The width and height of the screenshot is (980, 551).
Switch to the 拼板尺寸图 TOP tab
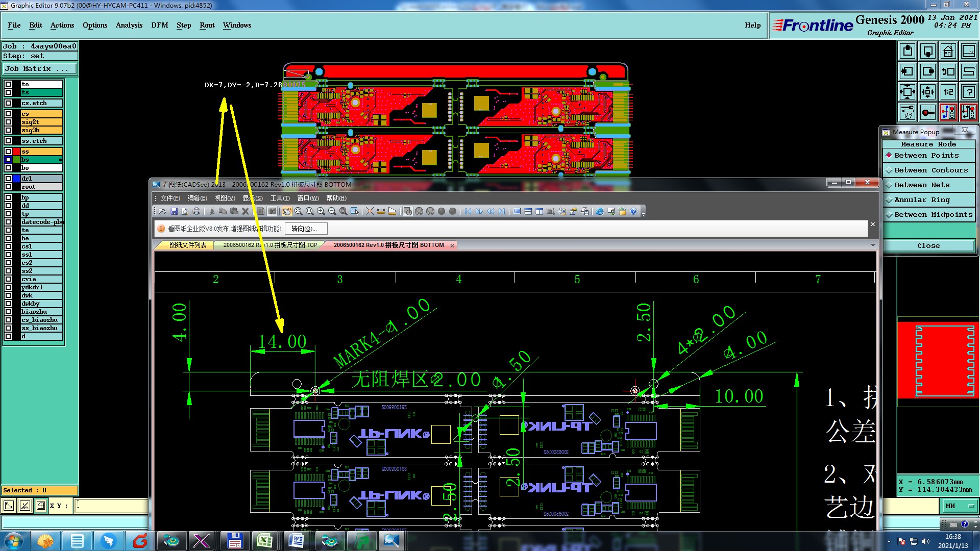click(x=270, y=245)
